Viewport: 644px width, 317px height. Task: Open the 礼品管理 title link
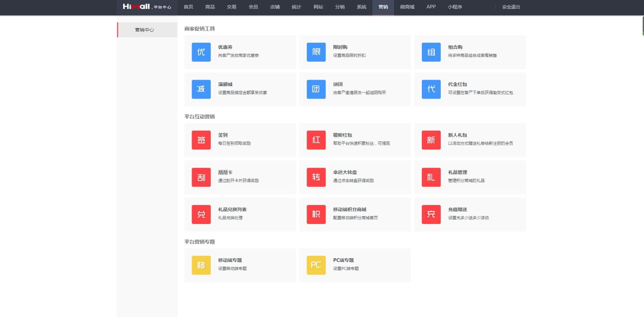pos(458,172)
